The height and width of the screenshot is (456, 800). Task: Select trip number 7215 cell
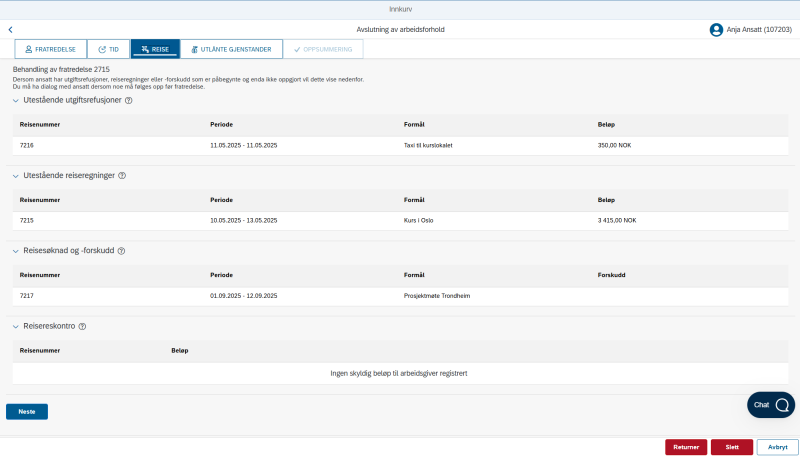coord(27,221)
